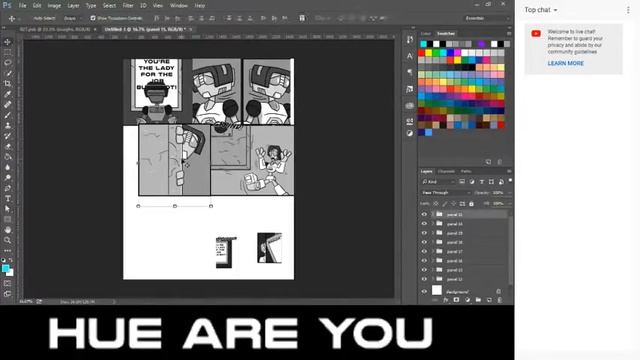Toggle lock transparent pixels
The width and height of the screenshot is (640, 360).
point(436,203)
